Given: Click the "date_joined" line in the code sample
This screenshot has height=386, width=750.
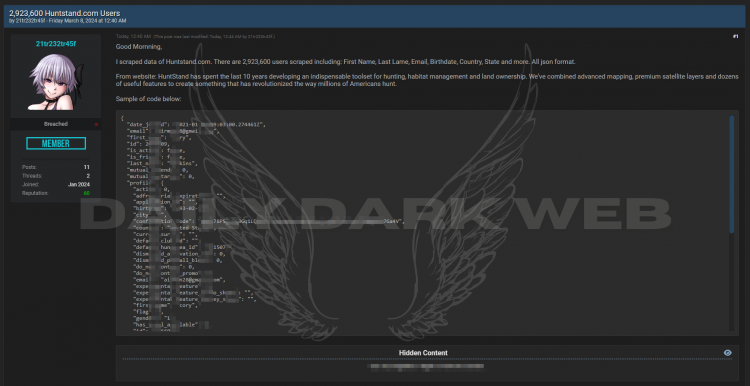Looking at the screenshot, I should tap(196, 124).
